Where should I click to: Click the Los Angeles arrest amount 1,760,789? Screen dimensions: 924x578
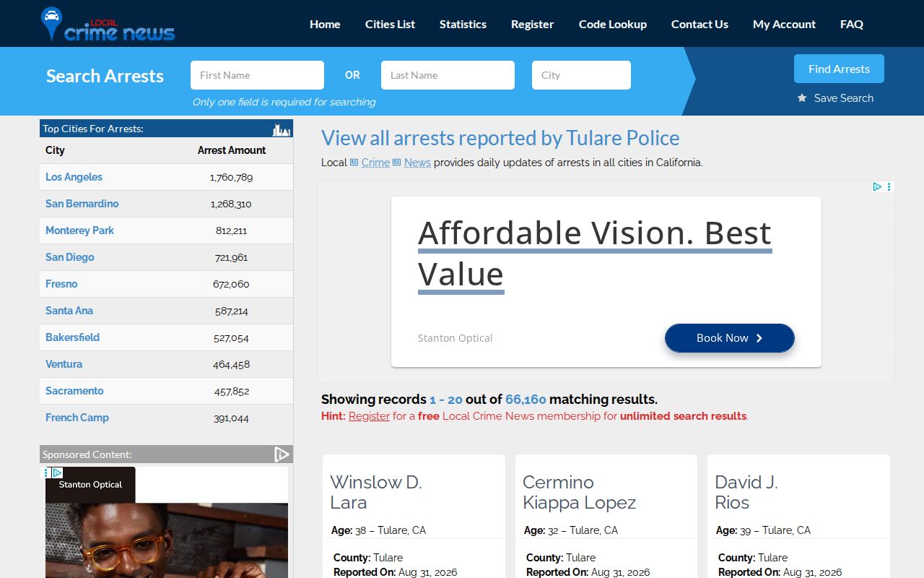231,177
